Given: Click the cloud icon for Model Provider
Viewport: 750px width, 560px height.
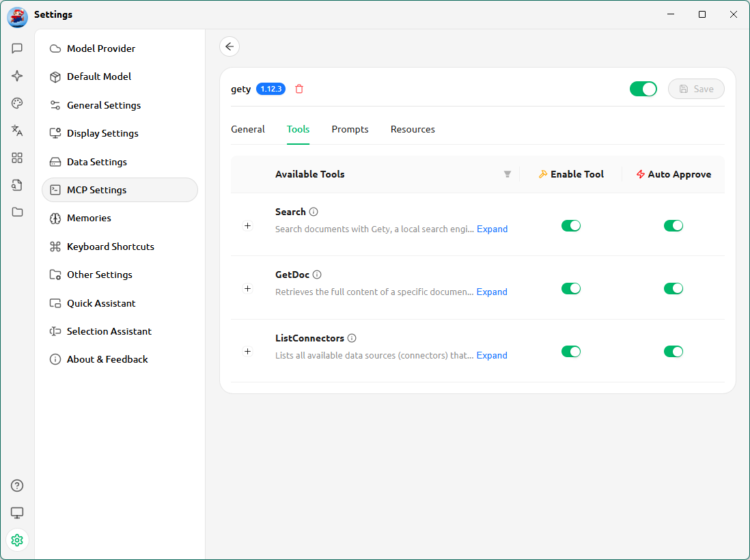Looking at the screenshot, I should [55, 48].
